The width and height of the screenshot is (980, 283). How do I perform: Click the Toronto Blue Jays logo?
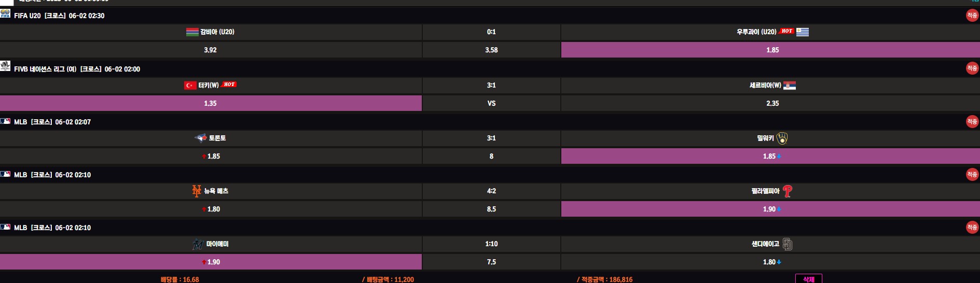[x=200, y=138]
